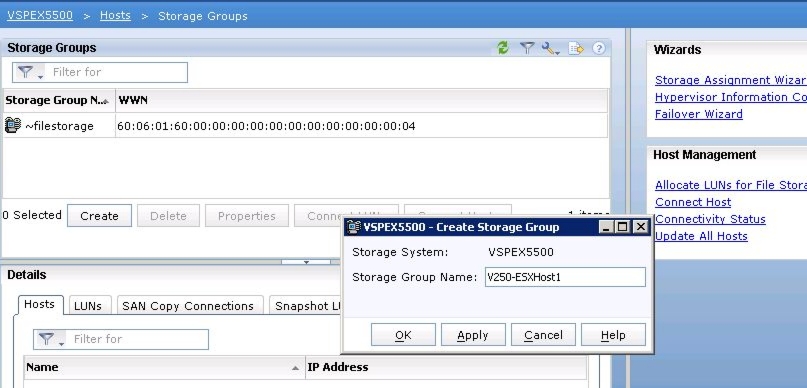Click the Properties button
Image resolution: width=807 pixels, height=388 pixels.
pos(247,216)
